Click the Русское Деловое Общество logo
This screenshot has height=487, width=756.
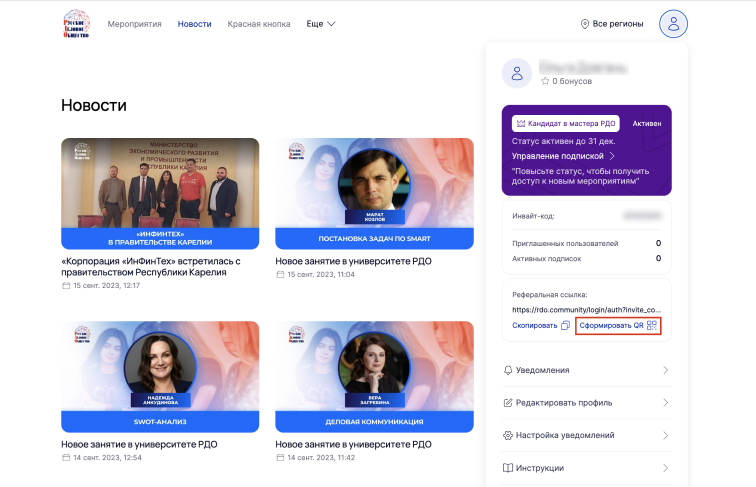(77, 24)
